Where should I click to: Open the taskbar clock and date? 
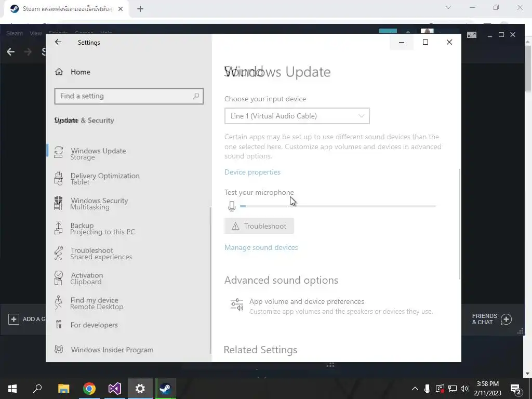(x=487, y=389)
